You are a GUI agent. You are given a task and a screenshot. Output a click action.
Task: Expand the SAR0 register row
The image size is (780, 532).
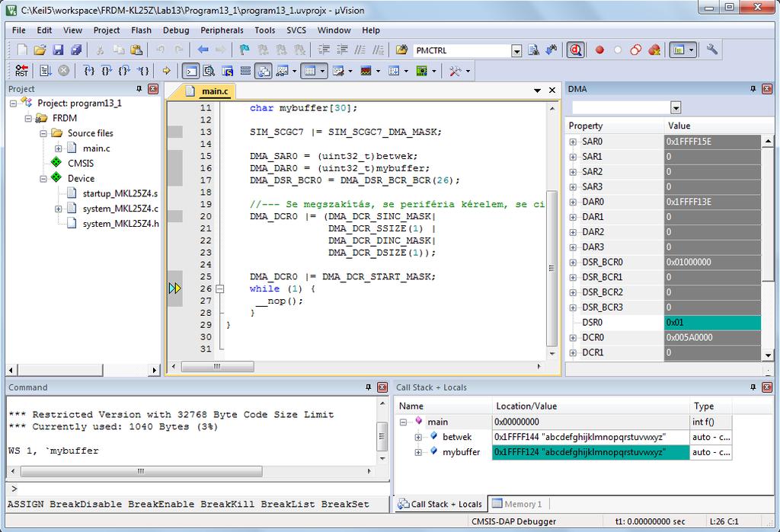(x=573, y=142)
